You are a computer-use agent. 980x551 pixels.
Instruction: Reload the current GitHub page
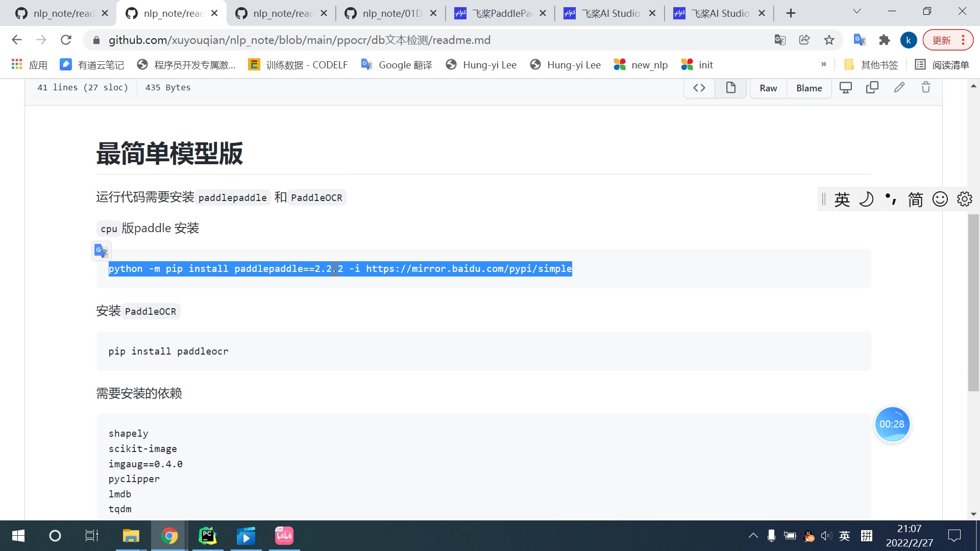[66, 40]
